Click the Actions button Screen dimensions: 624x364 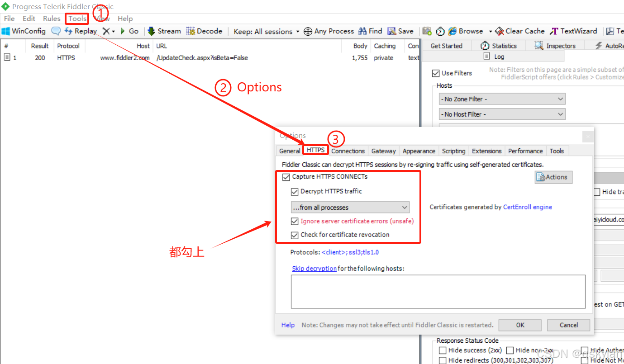pos(553,177)
